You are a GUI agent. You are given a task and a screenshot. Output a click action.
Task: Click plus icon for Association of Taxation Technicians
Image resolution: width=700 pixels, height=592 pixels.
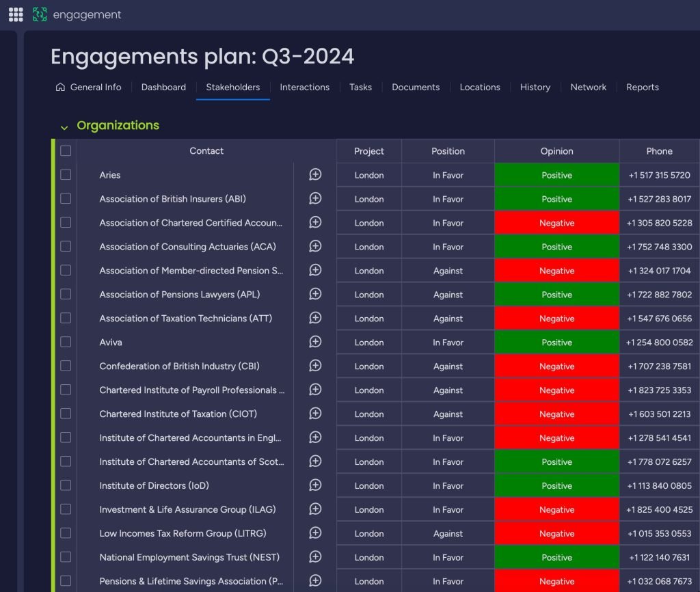[315, 318]
